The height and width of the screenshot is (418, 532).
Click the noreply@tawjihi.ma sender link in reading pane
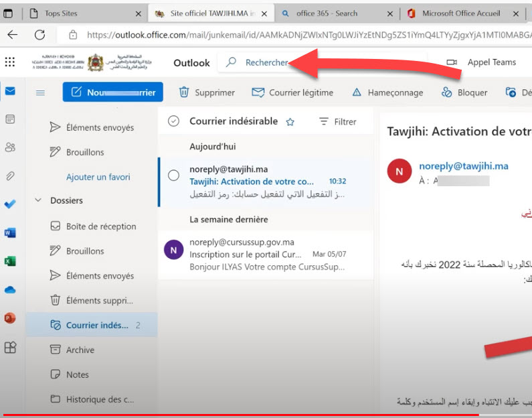[x=464, y=165]
